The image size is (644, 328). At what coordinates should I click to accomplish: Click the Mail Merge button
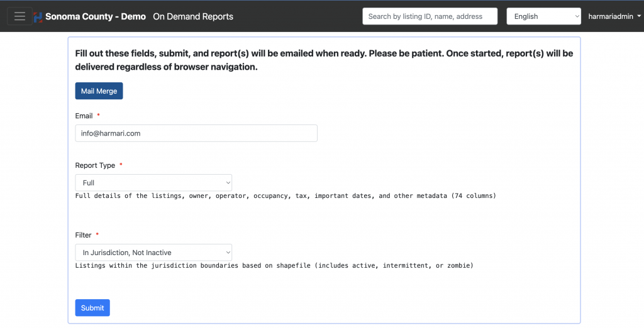99,91
